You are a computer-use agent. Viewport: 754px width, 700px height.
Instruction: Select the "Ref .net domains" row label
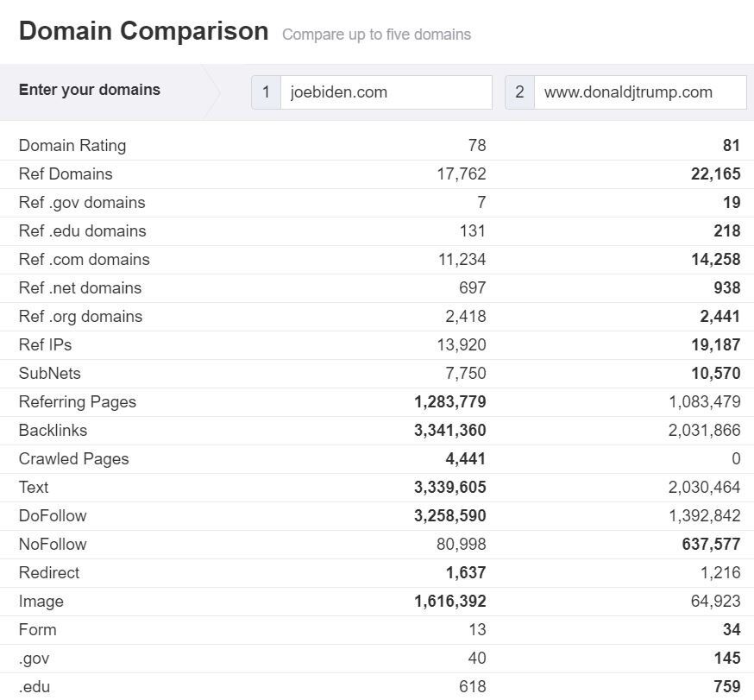pos(80,287)
